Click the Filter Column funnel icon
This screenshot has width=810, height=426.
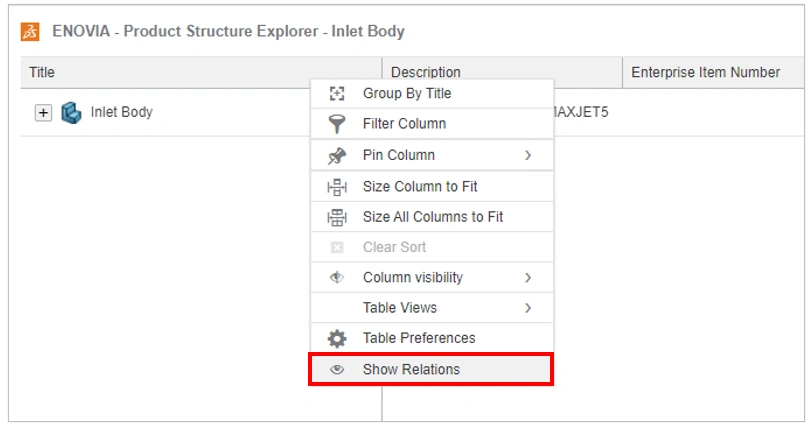[337, 124]
